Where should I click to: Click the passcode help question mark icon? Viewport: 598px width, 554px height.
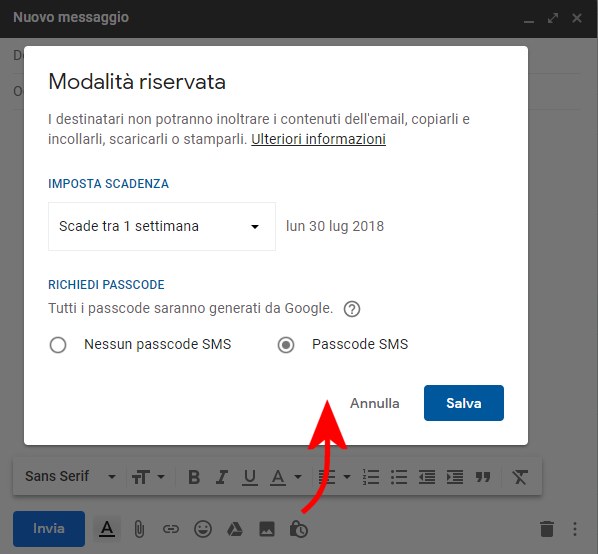352,309
